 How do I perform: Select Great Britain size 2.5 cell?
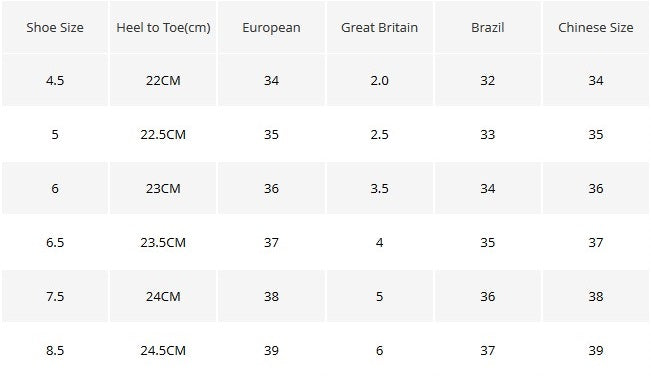pos(379,134)
